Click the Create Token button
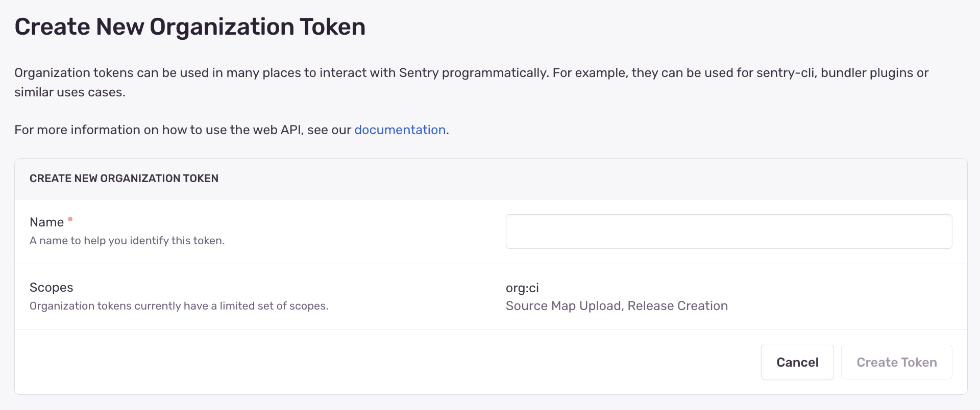The width and height of the screenshot is (980, 410). click(x=896, y=362)
